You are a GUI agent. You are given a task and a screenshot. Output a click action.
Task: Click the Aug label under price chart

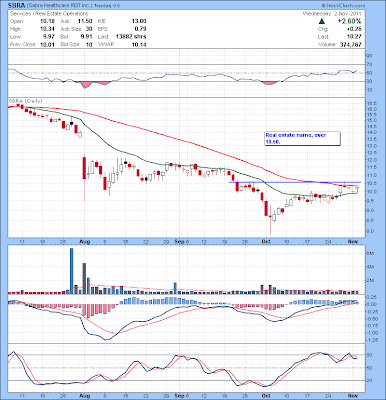(x=86, y=242)
